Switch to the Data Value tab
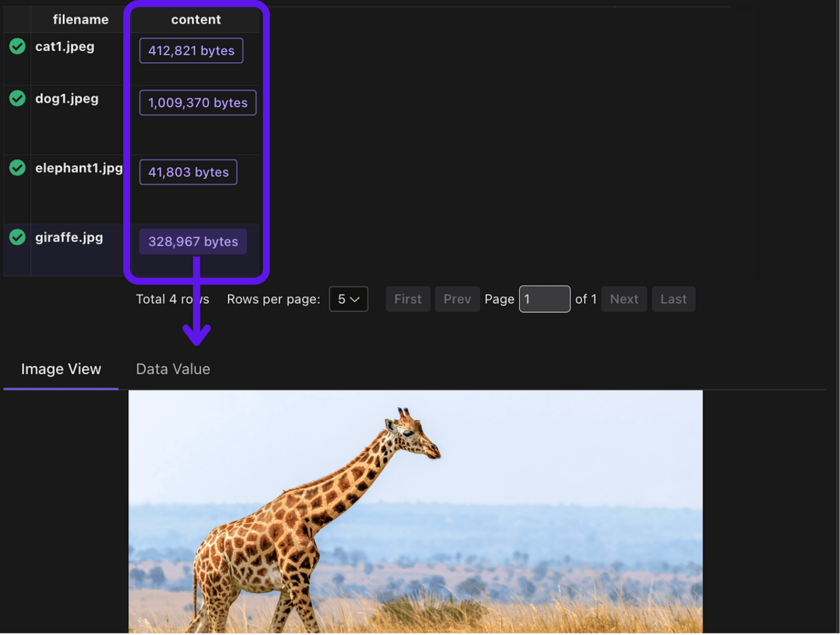840x635 pixels. (x=173, y=369)
